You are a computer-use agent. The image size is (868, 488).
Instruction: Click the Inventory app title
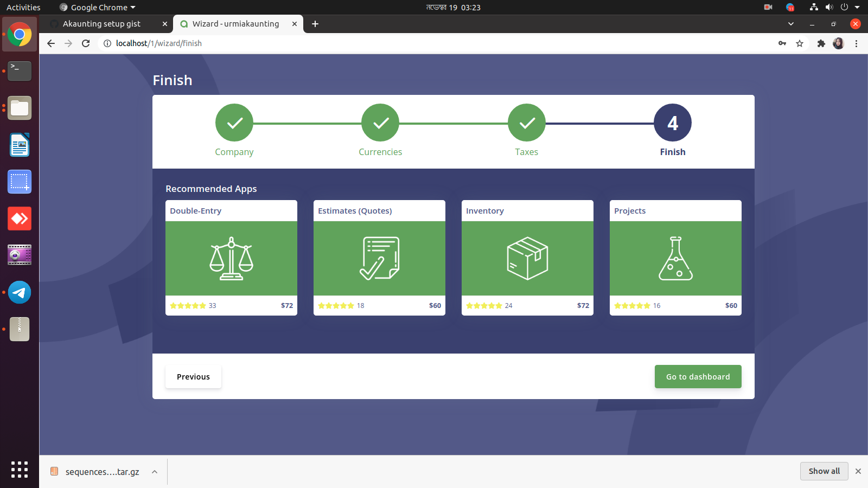coord(485,211)
